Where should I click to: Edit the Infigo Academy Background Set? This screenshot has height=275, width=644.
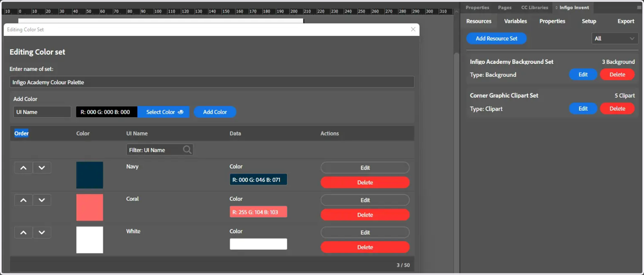click(x=583, y=75)
